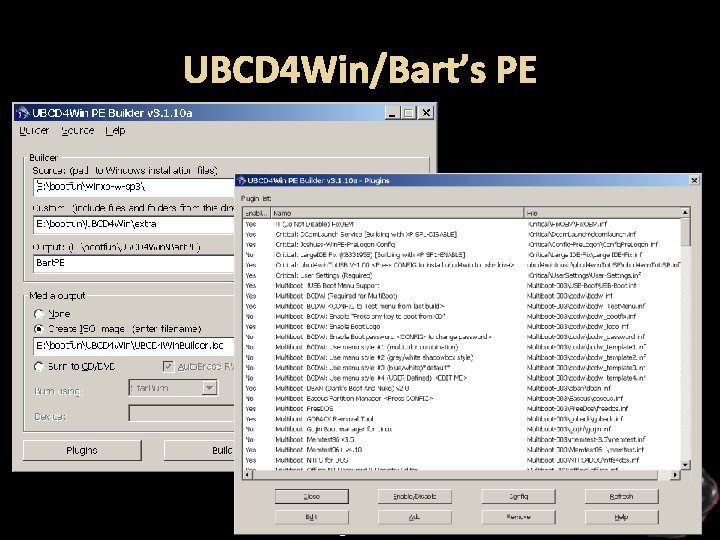Screen dimensions: 720x540
Task: Click the ISO image filename field
Action: click(134, 345)
